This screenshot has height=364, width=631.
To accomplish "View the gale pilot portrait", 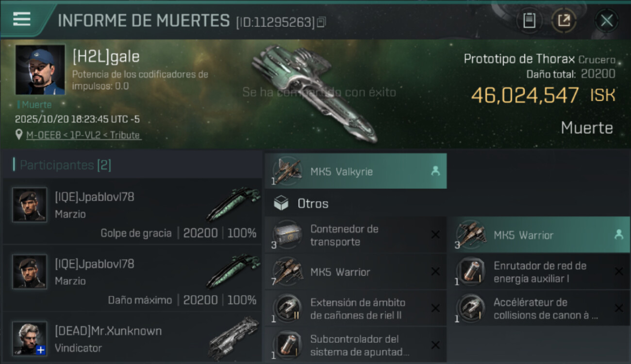I will 40,70.
